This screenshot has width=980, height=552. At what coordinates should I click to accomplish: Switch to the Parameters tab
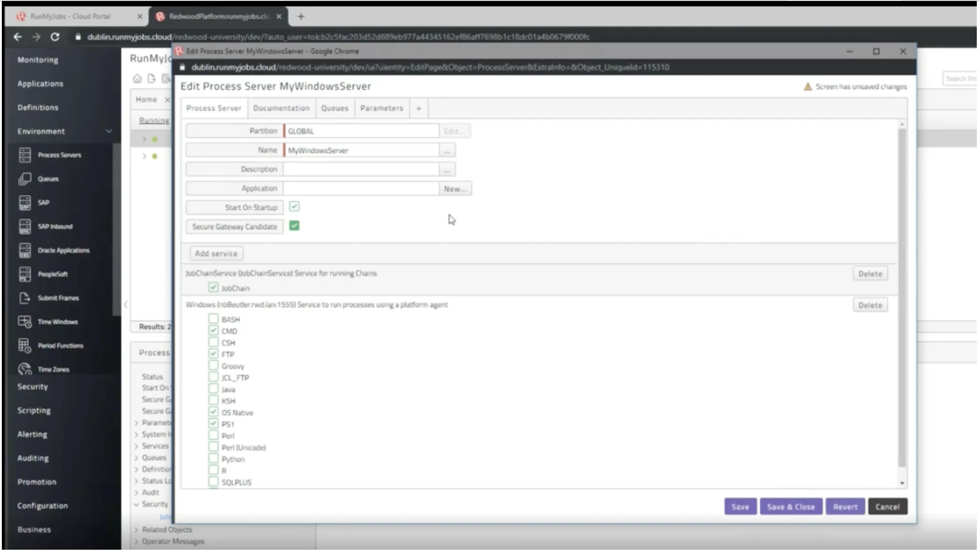pyautogui.click(x=381, y=108)
